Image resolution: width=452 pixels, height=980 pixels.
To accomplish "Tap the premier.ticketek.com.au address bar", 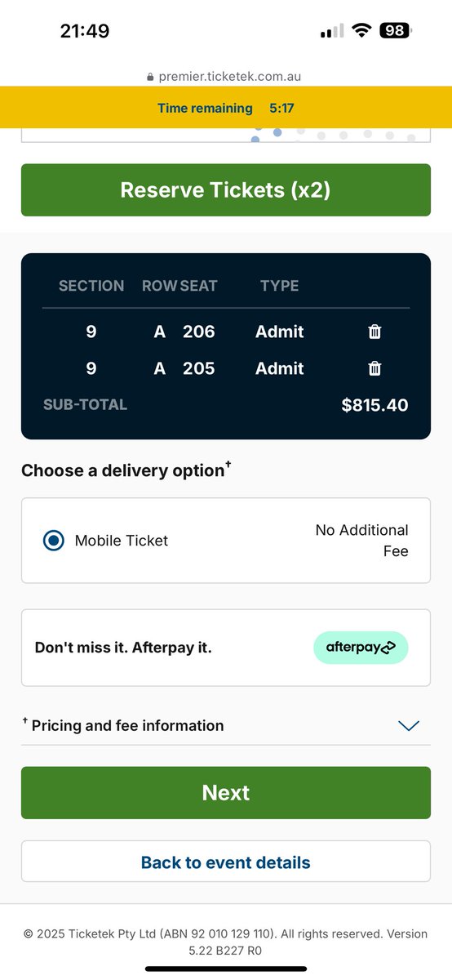I will click(x=226, y=77).
